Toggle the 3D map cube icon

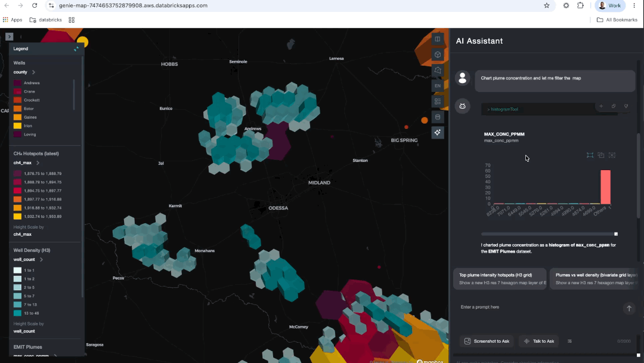pos(438,55)
